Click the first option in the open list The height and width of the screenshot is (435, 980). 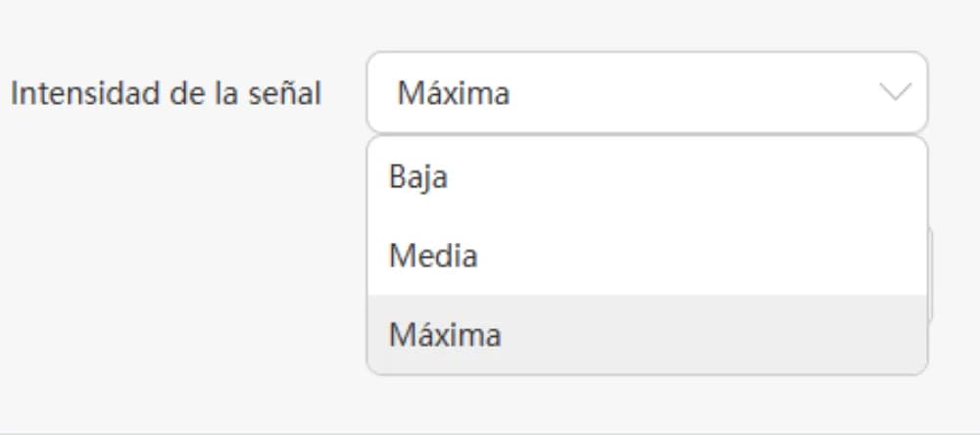coord(647,177)
